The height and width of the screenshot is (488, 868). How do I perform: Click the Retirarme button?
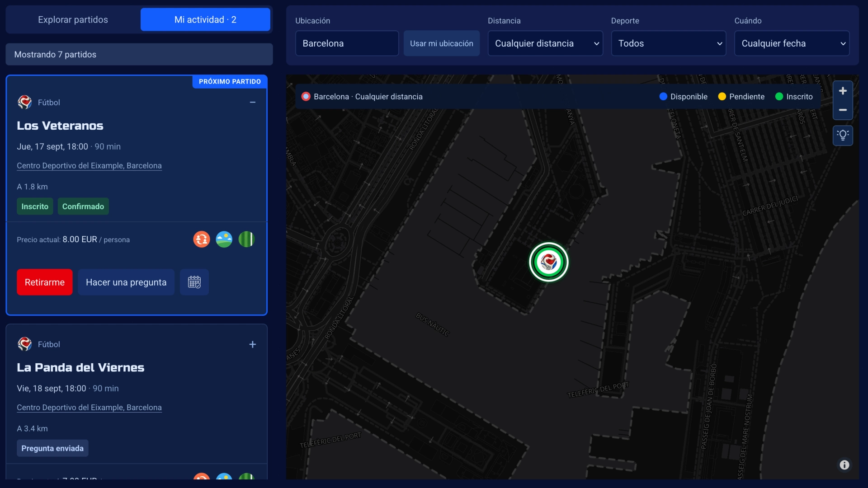[45, 282]
